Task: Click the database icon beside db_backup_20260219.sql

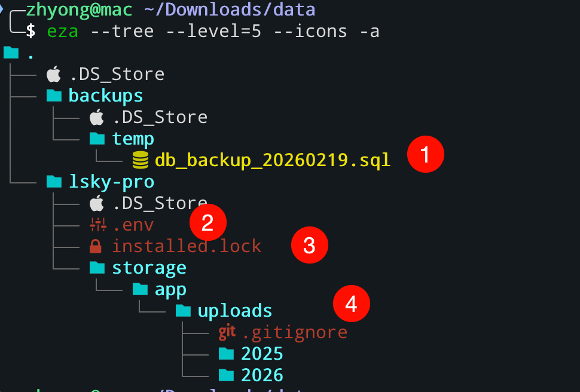Action: tap(140, 160)
